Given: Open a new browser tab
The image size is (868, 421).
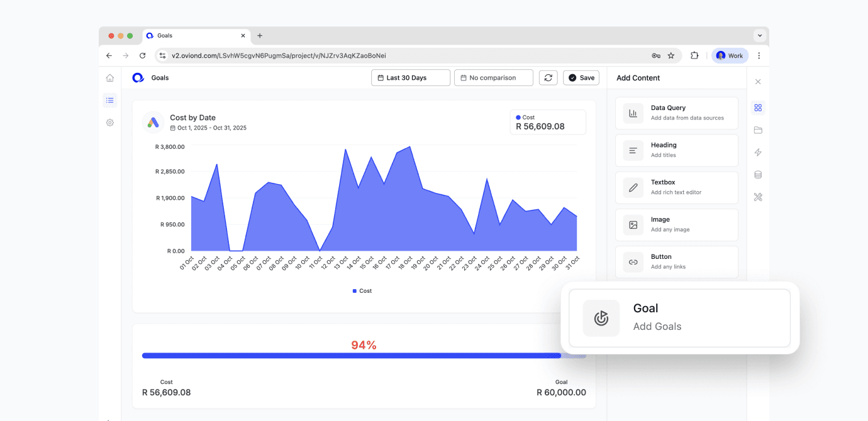Looking at the screenshot, I should point(260,36).
